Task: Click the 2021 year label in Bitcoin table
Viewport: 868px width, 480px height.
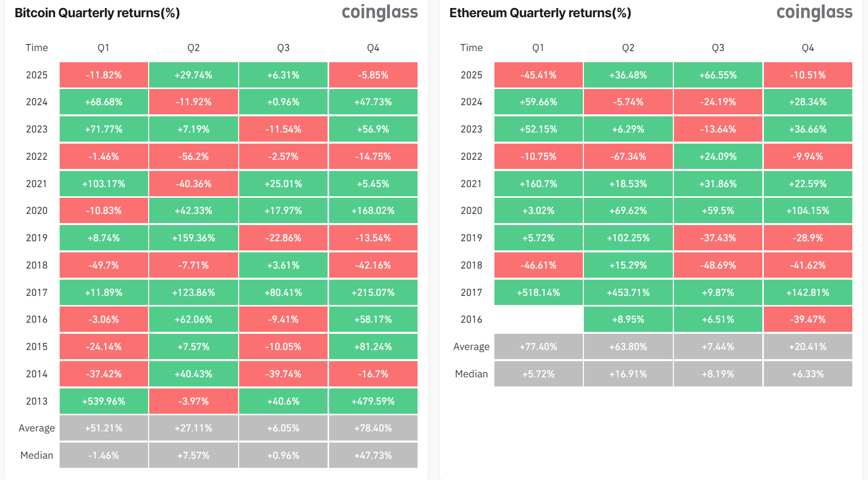Action: click(36, 184)
